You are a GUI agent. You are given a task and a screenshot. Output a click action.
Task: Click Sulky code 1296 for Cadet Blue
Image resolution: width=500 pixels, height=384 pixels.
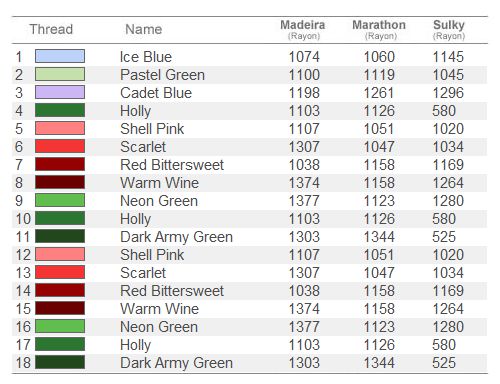448,93
